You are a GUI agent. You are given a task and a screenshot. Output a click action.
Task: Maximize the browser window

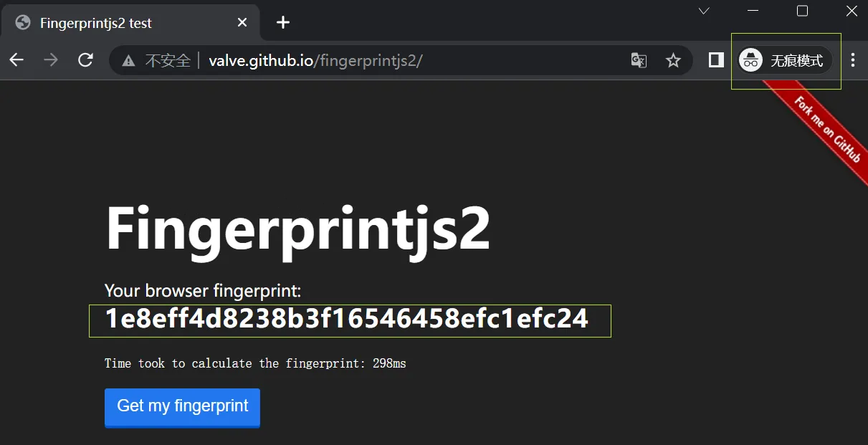[803, 11]
